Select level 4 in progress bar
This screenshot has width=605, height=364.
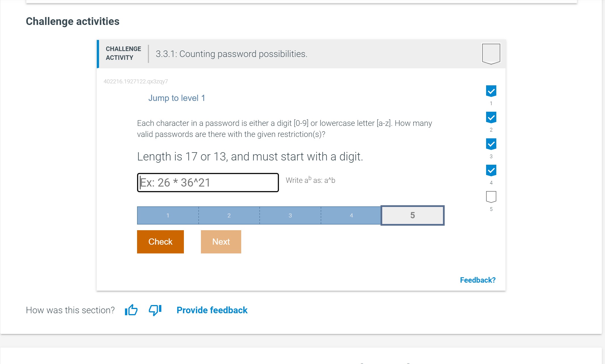(x=351, y=215)
